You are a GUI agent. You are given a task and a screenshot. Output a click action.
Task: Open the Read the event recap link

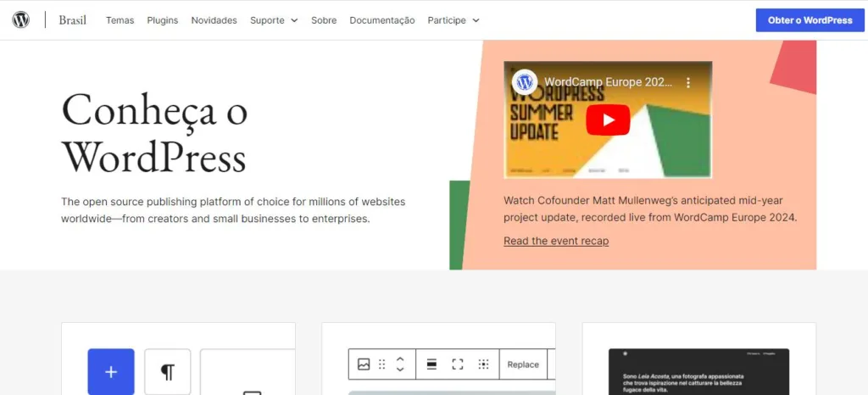click(x=556, y=241)
